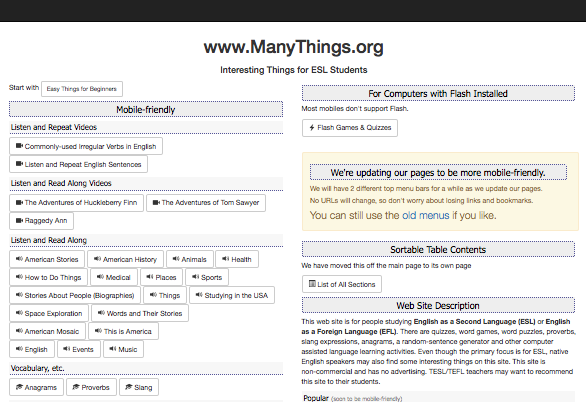Open the Proverbs vocabulary section

(x=92, y=387)
